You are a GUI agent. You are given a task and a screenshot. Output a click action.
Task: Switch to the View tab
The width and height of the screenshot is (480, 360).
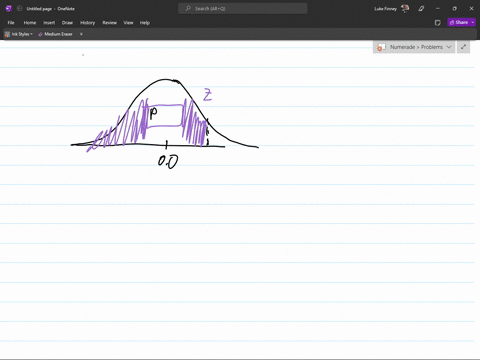click(128, 23)
